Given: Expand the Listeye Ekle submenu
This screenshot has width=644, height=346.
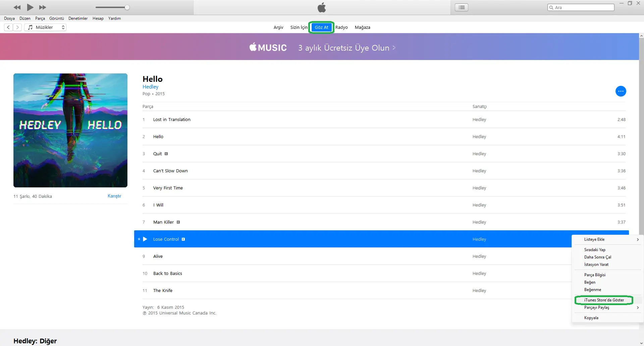Looking at the screenshot, I should [607, 239].
